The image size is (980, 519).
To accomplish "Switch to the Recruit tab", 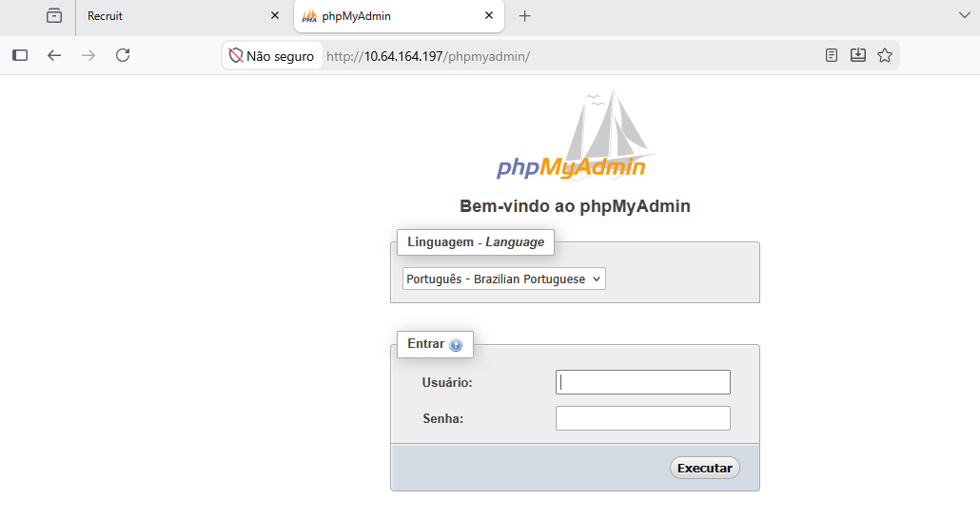I will 181,16.
